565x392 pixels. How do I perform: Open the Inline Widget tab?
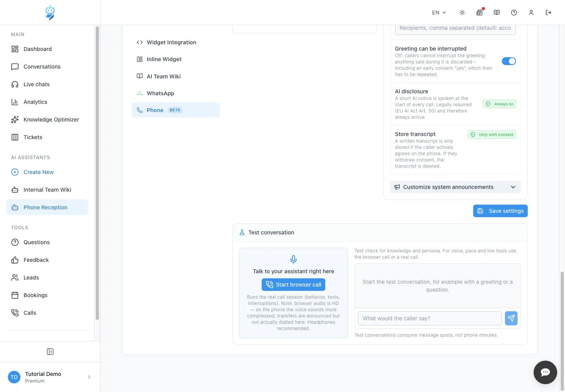pyautogui.click(x=176, y=59)
